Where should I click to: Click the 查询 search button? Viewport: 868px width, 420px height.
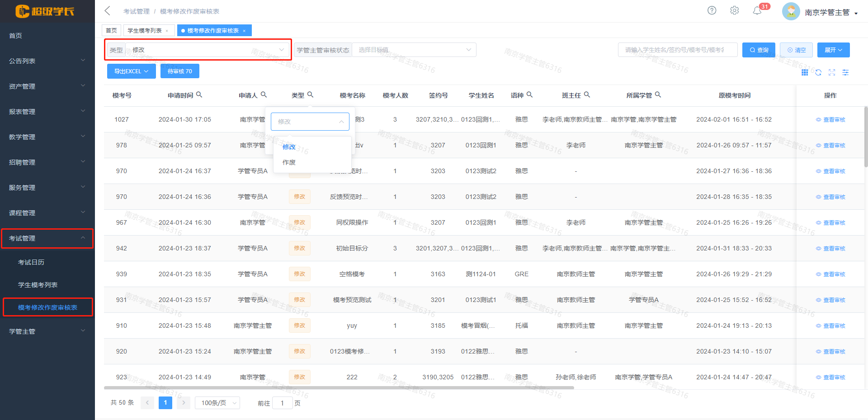click(x=759, y=50)
